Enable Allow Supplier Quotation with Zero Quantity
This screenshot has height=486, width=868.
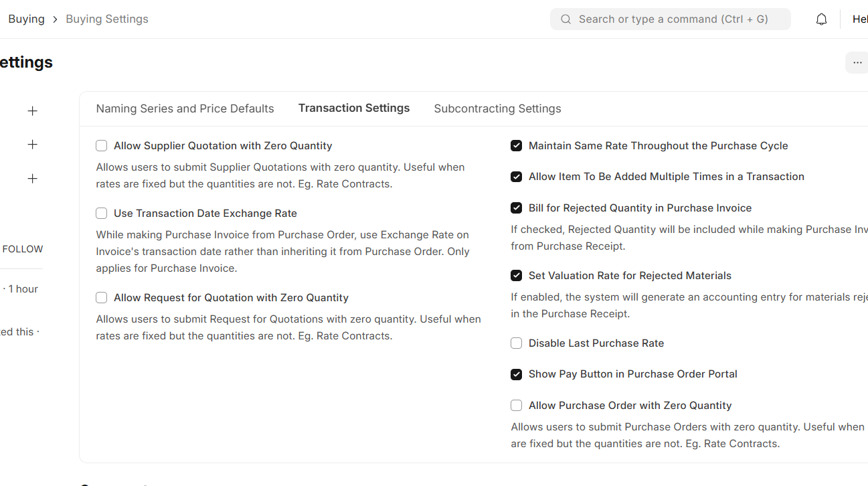(x=102, y=146)
